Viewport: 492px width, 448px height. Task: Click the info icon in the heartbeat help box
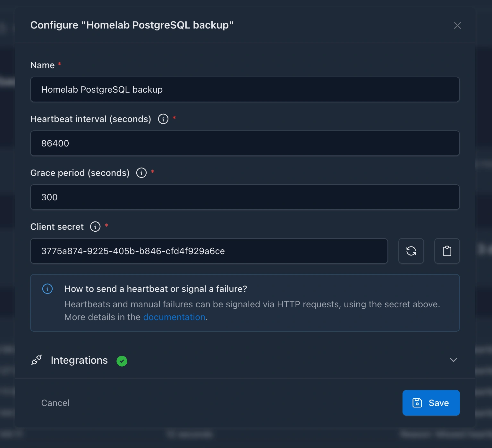point(47,289)
